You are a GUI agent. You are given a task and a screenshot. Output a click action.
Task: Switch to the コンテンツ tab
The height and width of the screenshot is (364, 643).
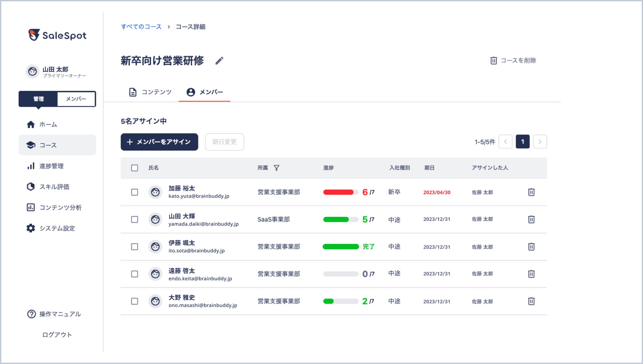[x=150, y=92]
